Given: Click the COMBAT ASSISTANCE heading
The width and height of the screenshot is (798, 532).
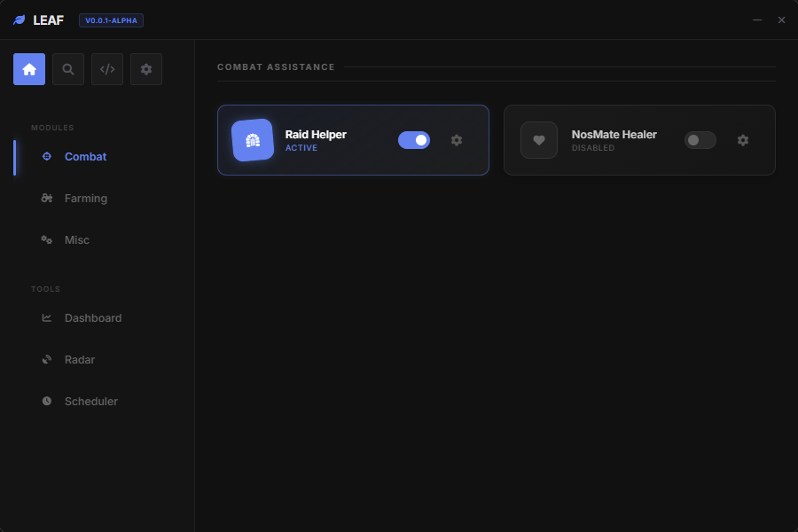Looking at the screenshot, I should 276,67.
